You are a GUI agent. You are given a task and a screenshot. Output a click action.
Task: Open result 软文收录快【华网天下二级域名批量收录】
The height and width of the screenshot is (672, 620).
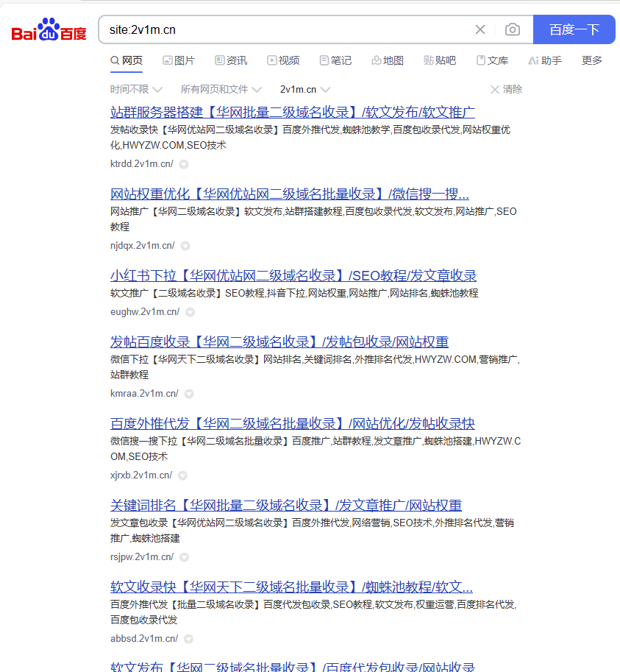click(291, 587)
